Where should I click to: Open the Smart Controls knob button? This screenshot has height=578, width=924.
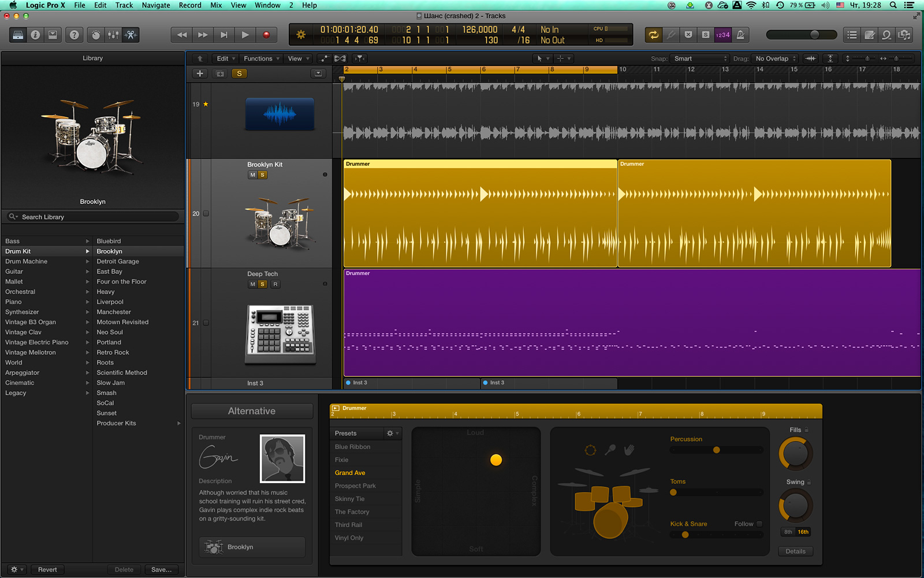(x=96, y=35)
